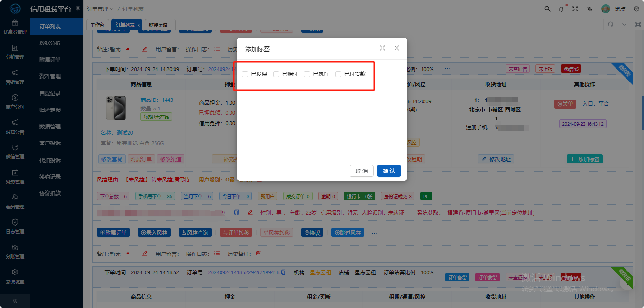
Task: Maximize the 添加标签 dialog
Action: (x=382, y=48)
